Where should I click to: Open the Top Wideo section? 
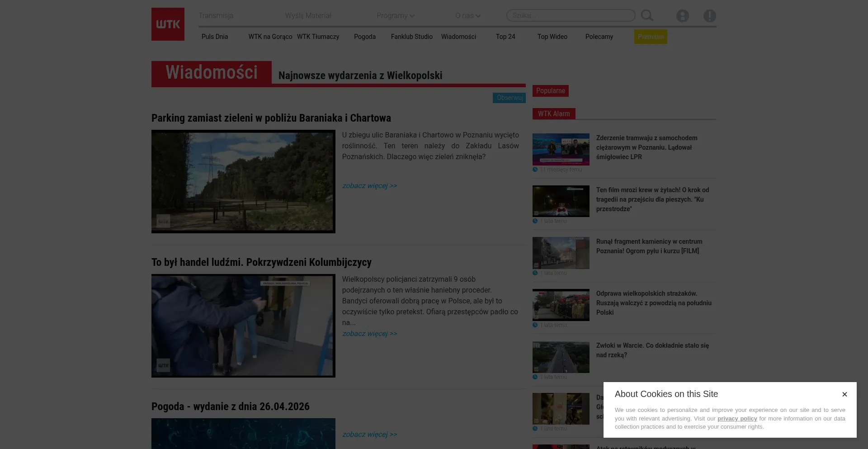[552, 37]
